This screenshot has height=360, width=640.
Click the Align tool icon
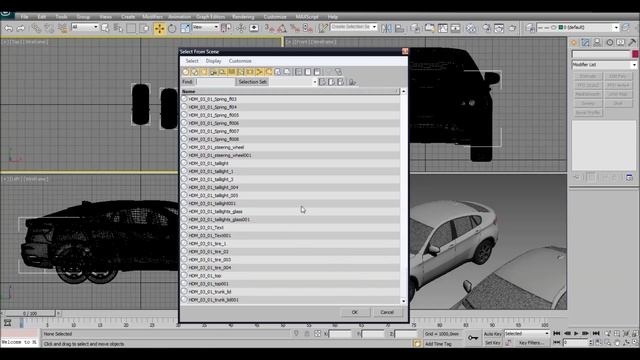[399, 28]
